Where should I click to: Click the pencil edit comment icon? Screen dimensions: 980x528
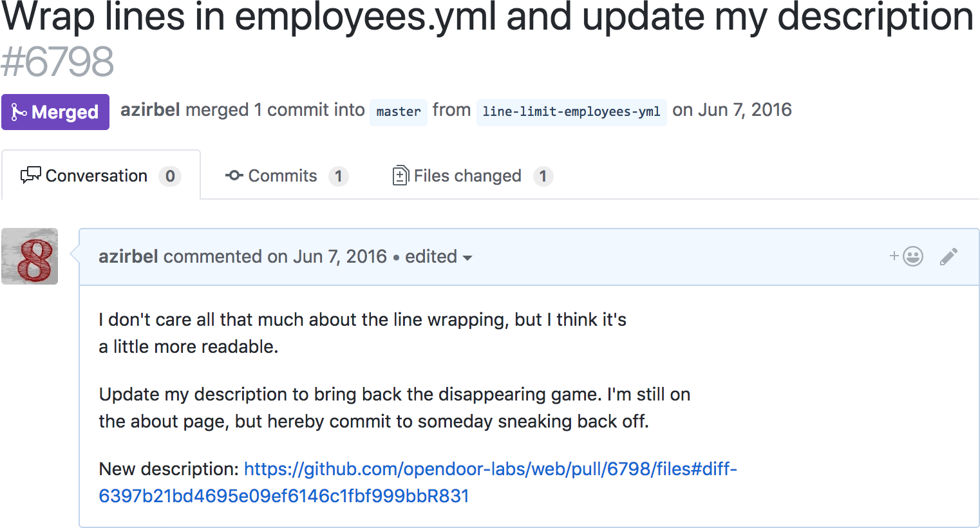pyautogui.click(x=948, y=256)
